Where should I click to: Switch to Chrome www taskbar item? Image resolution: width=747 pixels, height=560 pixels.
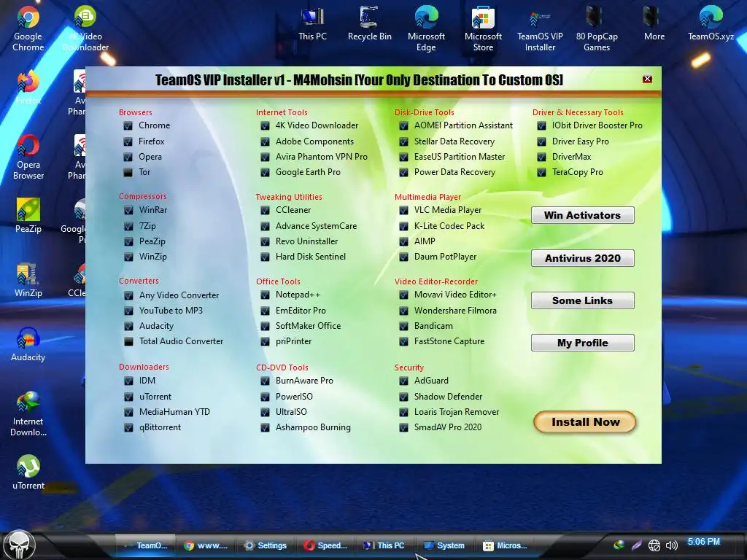pyautogui.click(x=206, y=545)
